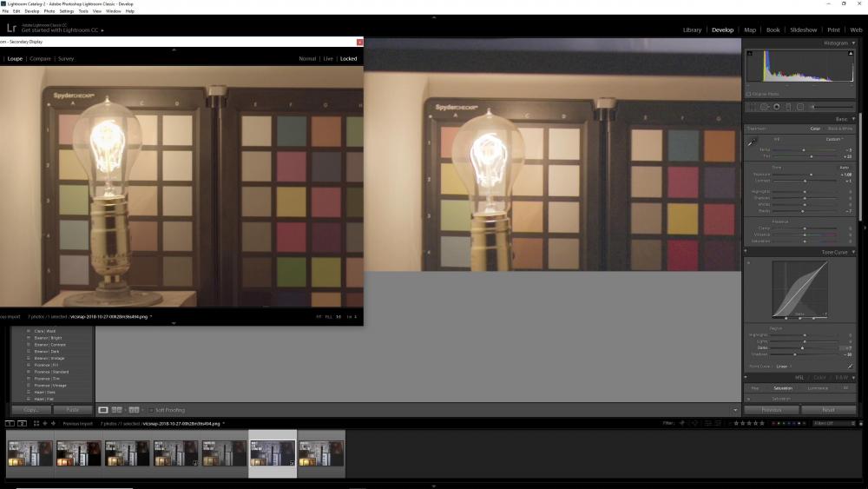Select the last thumbnail in the filmstrip
The width and height of the screenshot is (868, 489).
point(321,453)
